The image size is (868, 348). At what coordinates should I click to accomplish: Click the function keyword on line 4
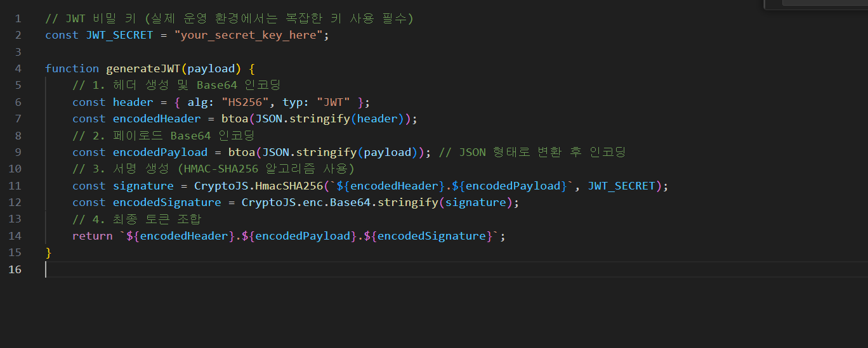[72, 68]
